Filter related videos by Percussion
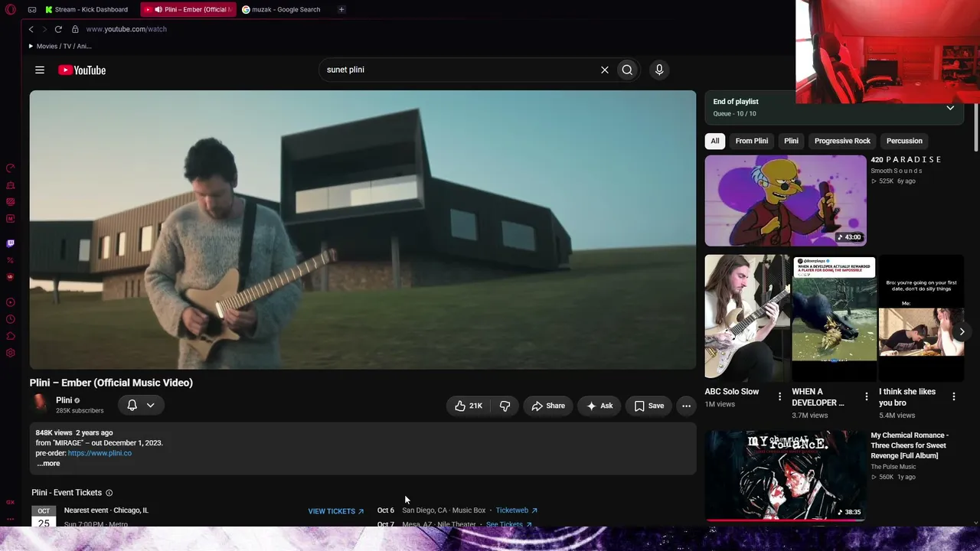 [x=904, y=141]
